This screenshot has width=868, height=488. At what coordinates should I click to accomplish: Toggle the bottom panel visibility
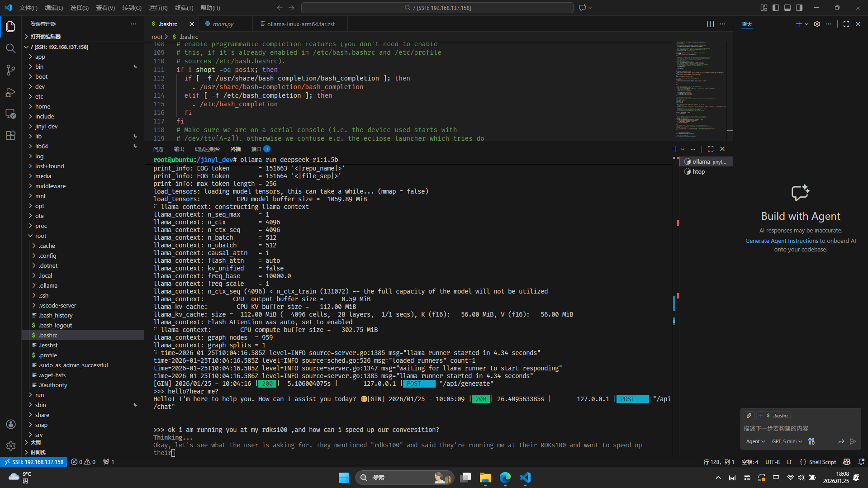(787, 8)
